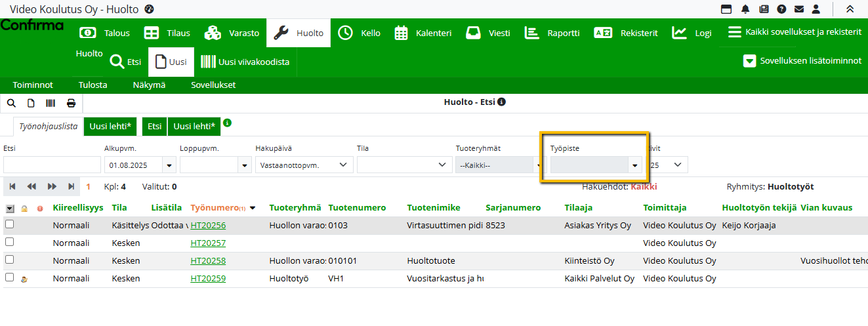Image resolution: width=868 pixels, height=326 pixels.
Task: Click the help question mark icon
Action: [x=781, y=9]
